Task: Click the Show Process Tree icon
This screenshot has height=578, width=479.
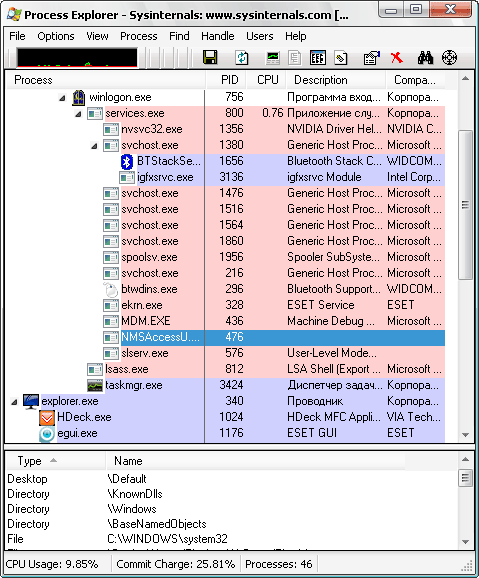Action: 294,58
